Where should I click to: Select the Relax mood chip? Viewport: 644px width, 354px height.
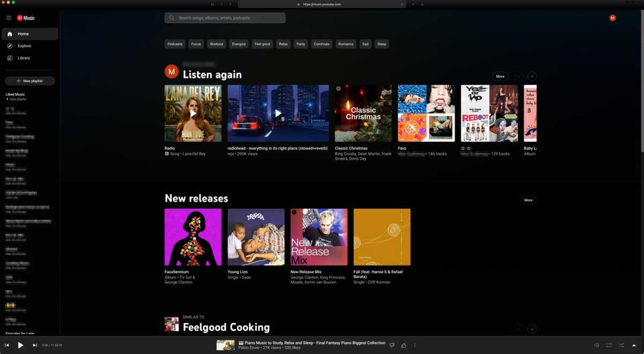point(283,44)
